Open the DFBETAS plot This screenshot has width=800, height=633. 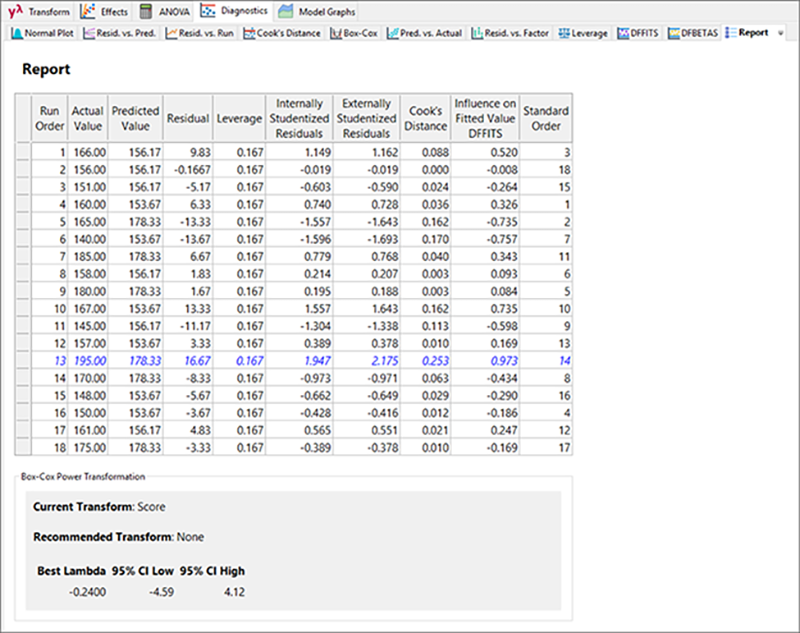[x=693, y=33]
